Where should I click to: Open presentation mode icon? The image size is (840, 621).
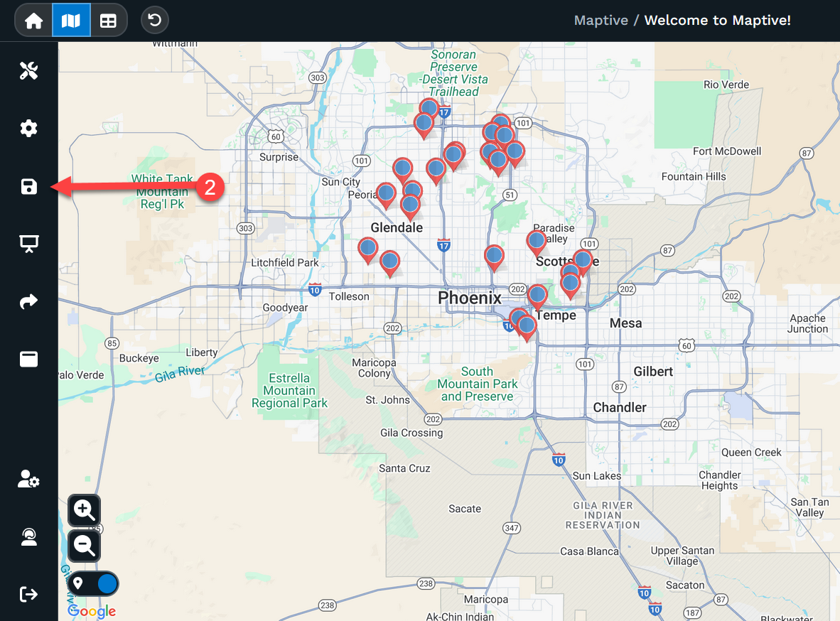click(x=29, y=244)
